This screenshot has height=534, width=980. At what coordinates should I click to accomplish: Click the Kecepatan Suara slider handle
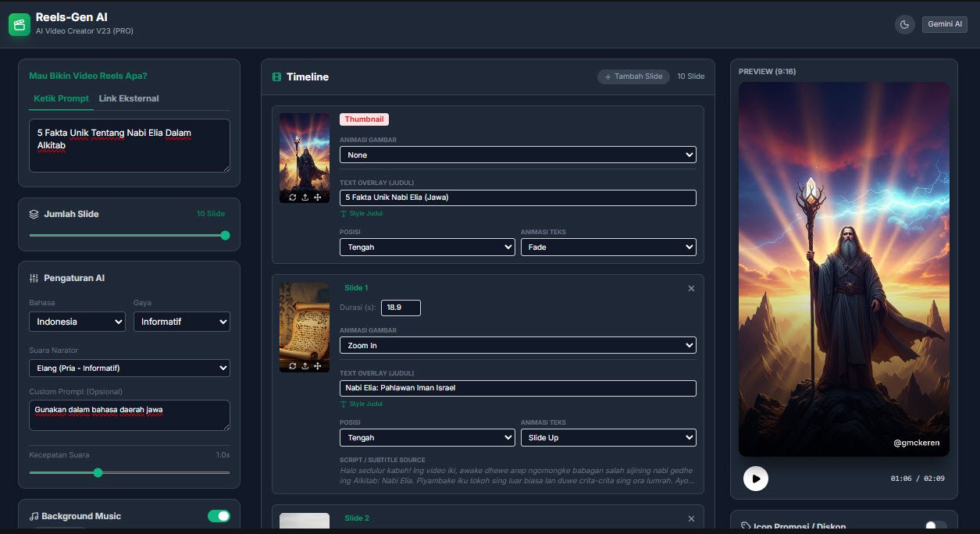[x=98, y=472]
